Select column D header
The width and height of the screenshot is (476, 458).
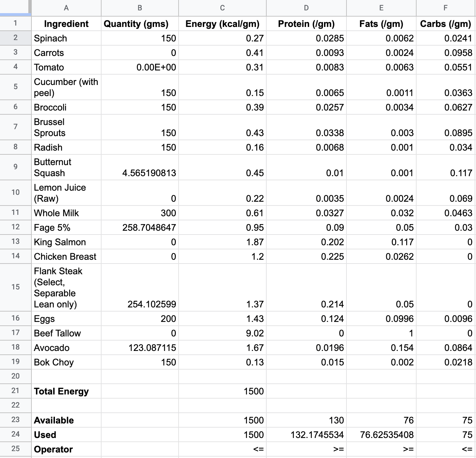306,8
